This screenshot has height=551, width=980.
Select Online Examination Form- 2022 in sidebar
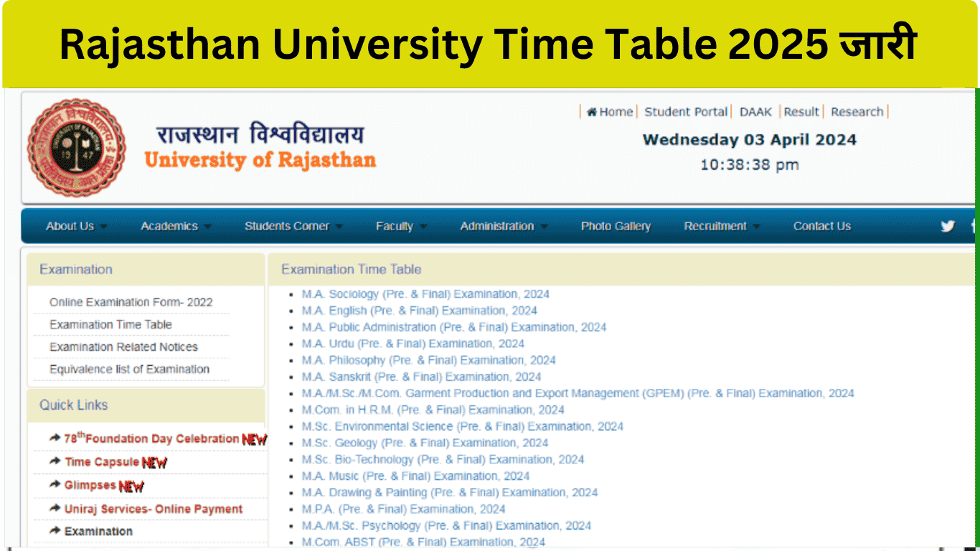(x=131, y=302)
